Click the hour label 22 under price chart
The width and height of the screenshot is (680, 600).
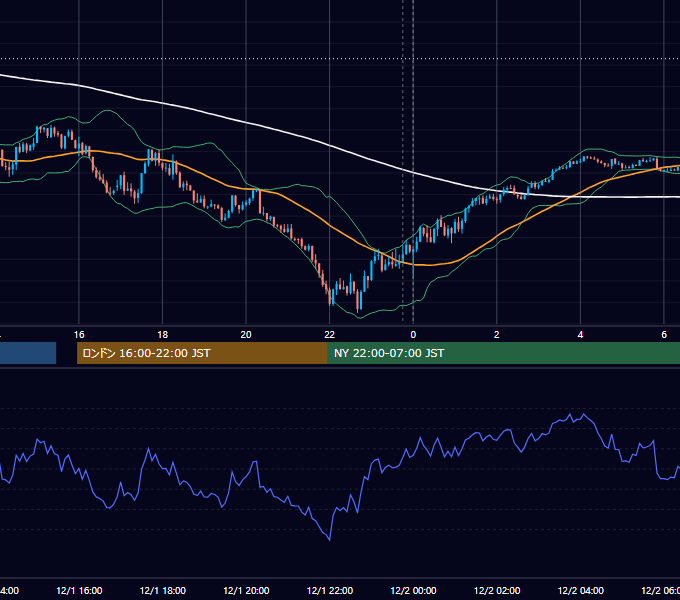[x=330, y=335]
